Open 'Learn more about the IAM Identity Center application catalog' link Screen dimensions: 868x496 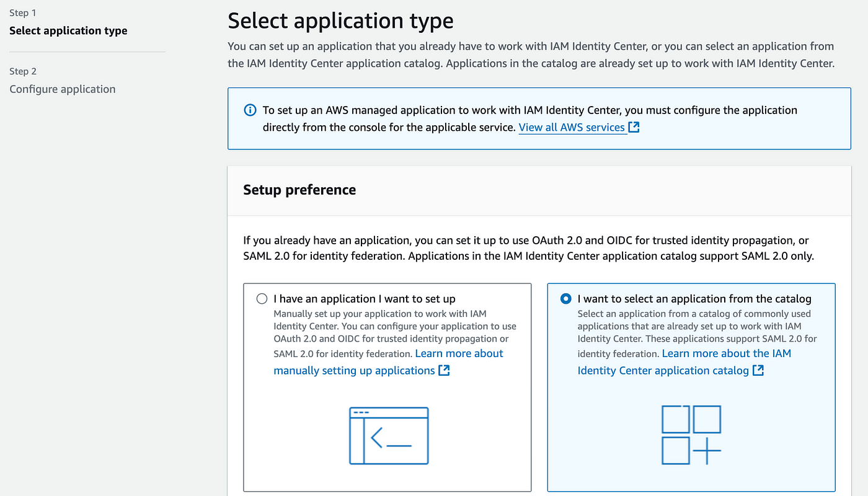pos(684,362)
